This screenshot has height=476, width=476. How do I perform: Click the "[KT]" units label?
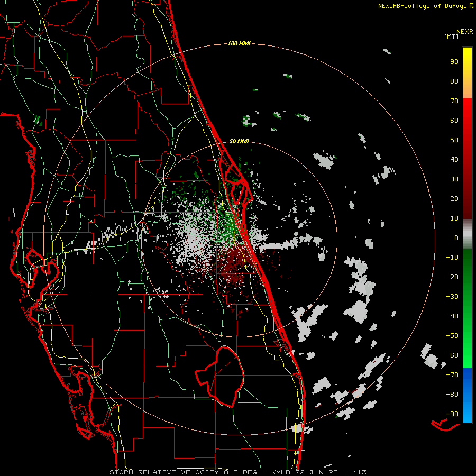(452, 36)
